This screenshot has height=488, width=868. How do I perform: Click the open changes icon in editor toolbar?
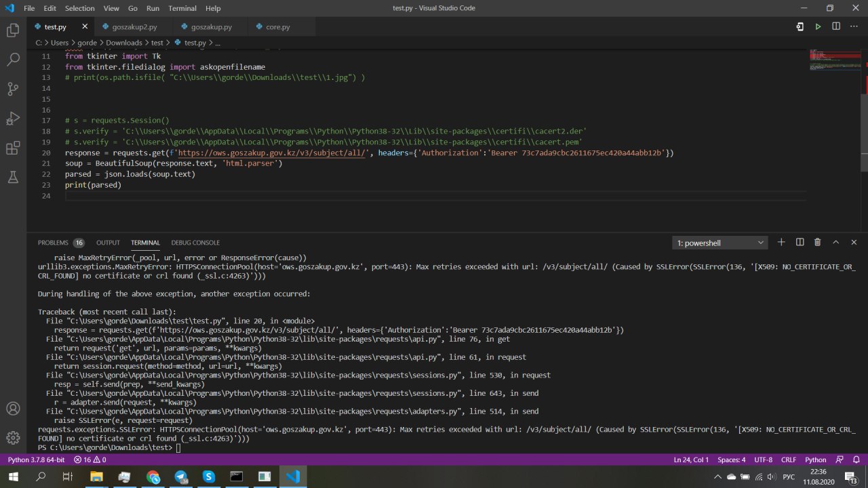[801, 26]
